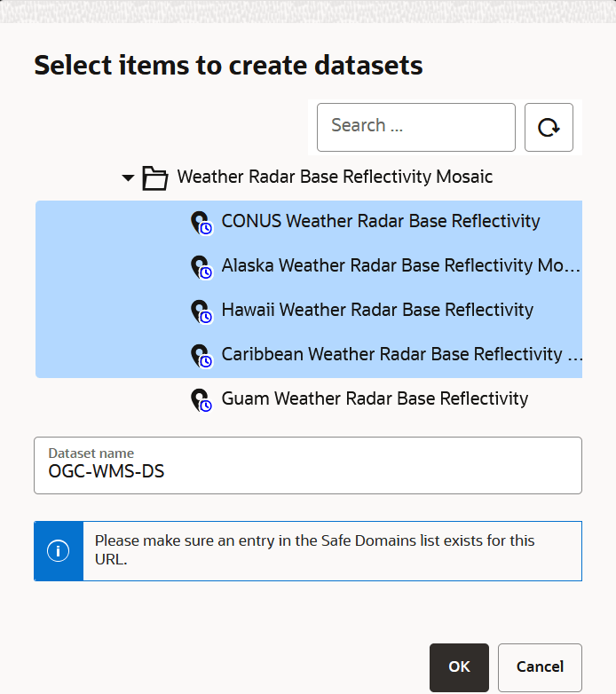Click the CONUS layer map-pin icon
This screenshot has width=616, height=694.
(x=201, y=223)
